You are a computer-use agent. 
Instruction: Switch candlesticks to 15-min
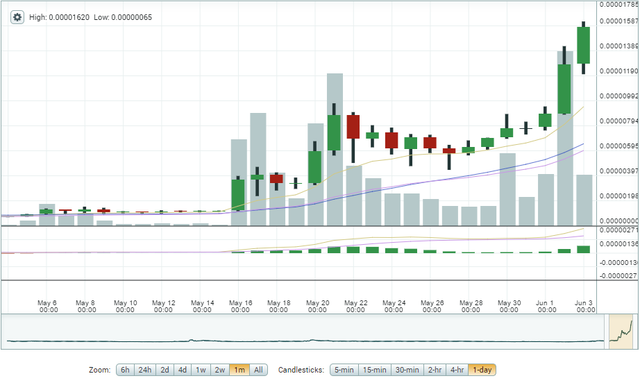375,370
